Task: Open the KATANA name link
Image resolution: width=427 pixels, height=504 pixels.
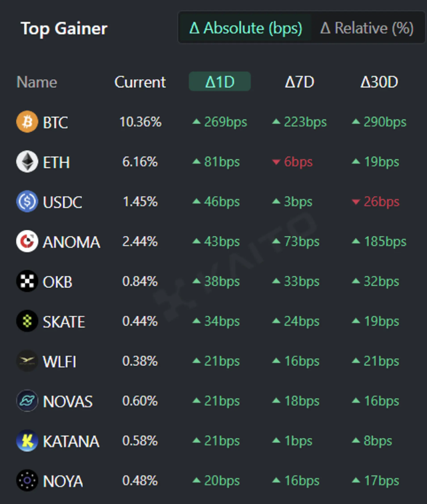Action: click(71, 441)
